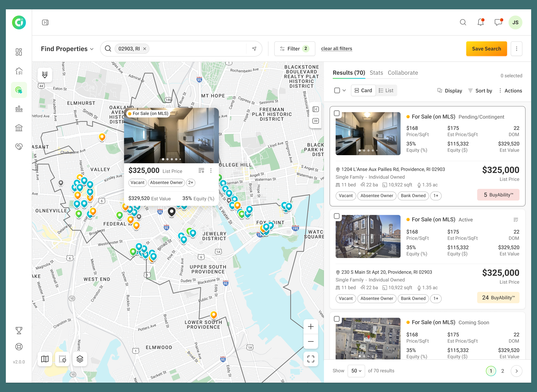This screenshot has height=392, width=537.
Task: Click the clear all filters link
Action: coord(336,49)
